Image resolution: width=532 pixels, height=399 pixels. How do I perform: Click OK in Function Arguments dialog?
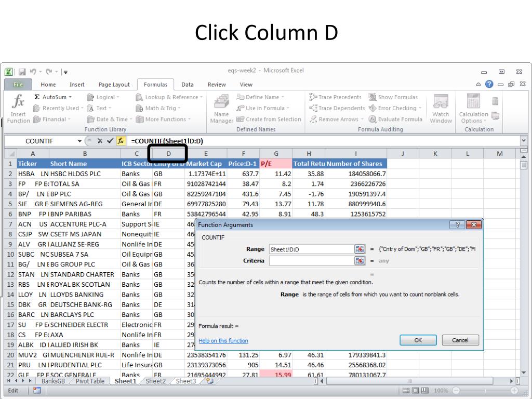pyautogui.click(x=418, y=340)
